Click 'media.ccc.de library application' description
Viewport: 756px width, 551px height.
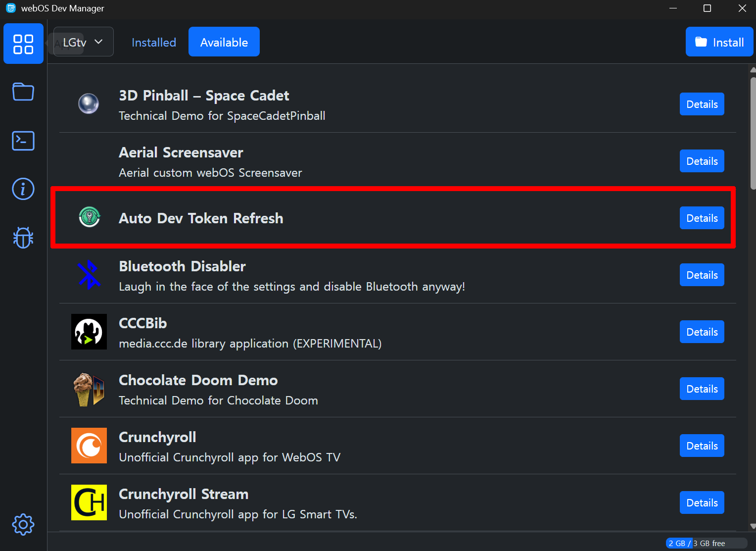pyautogui.click(x=250, y=344)
